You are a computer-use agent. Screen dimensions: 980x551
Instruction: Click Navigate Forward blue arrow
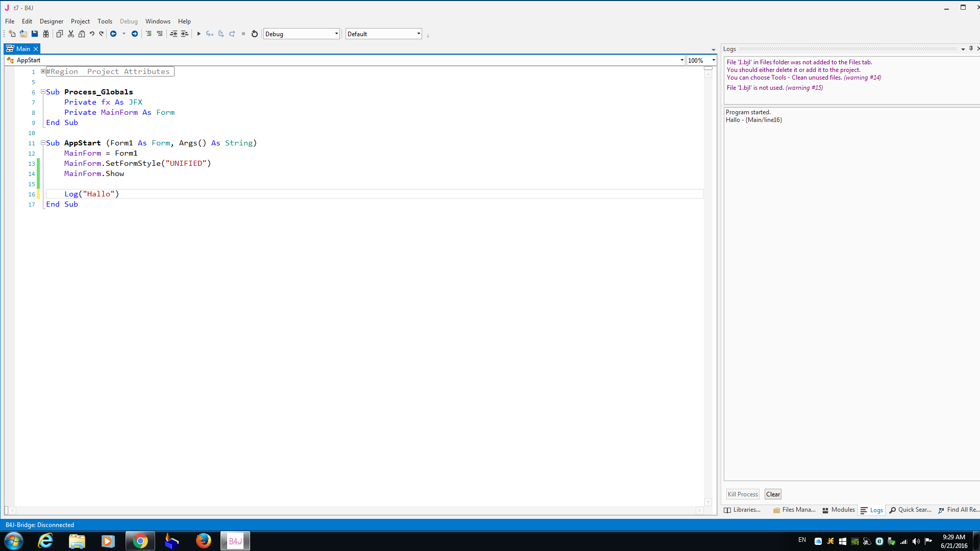[x=135, y=34]
